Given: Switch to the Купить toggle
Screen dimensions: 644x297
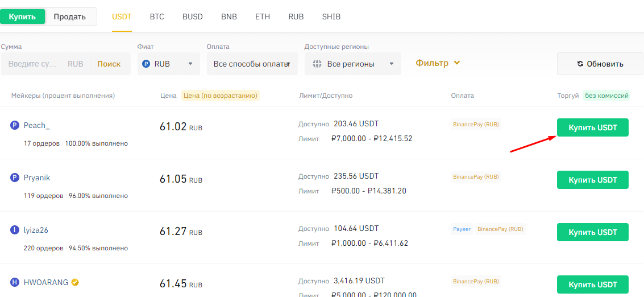Looking at the screenshot, I should click(23, 16).
